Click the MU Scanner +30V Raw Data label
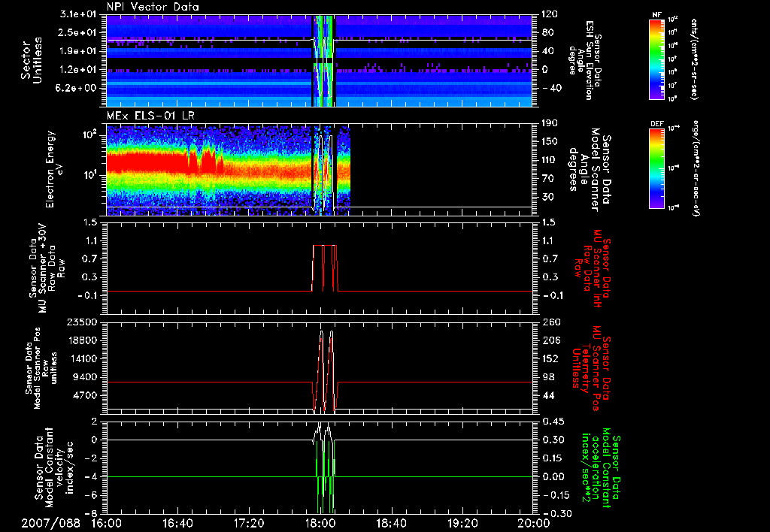The height and width of the screenshot is (532, 770). click(x=47, y=268)
